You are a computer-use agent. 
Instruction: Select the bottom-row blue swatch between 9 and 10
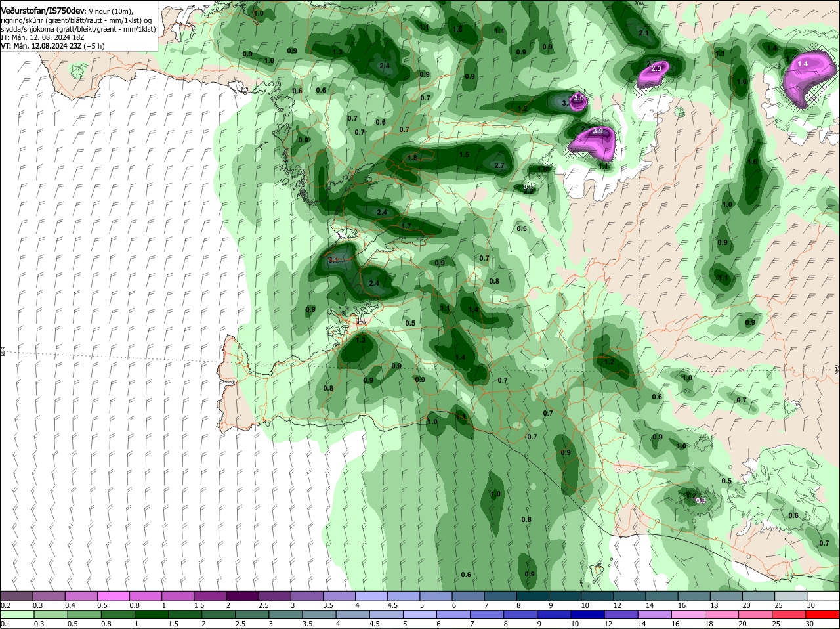(x=555, y=615)
